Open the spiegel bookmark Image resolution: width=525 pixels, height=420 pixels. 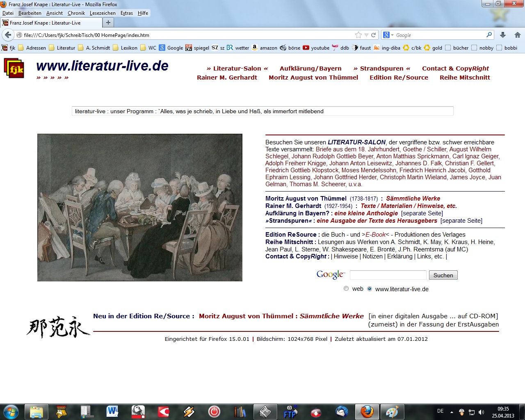pos(197,48)
